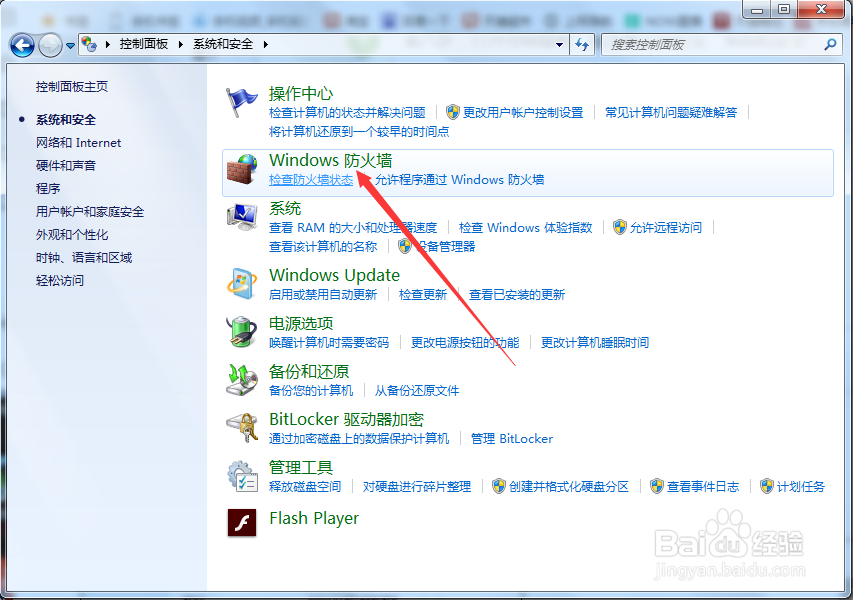Click 启用或禁用自动更新 link
The width and height of the screenshot is (853, 600).
click(x=323, y=294)
